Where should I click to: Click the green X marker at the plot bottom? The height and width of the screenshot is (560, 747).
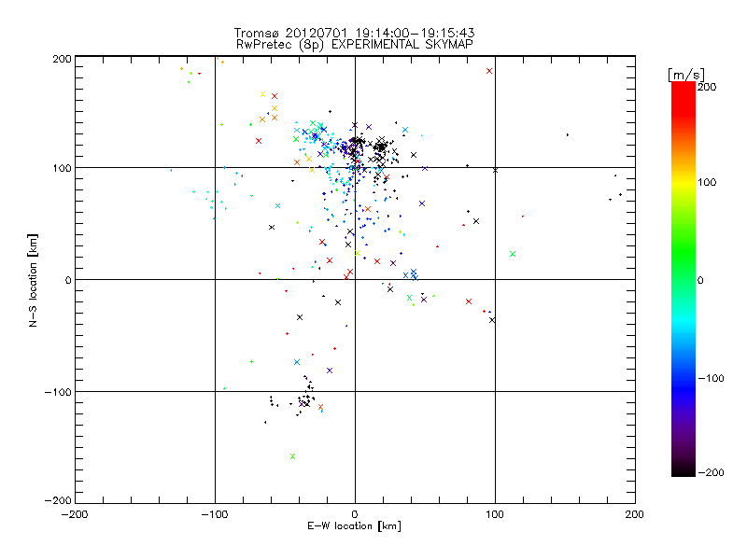coord(292,456)
